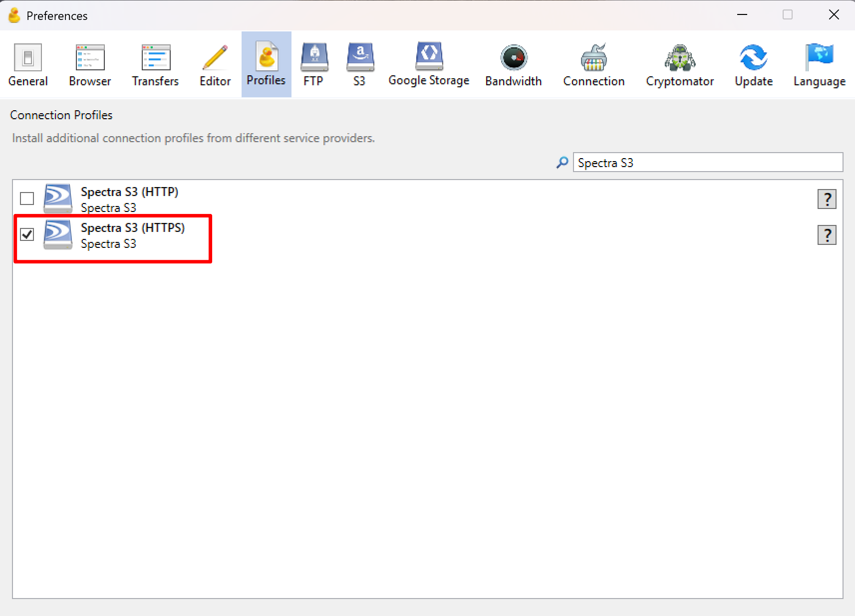
Task: Open the Amazon S3 preferences tab
Action: [x=359, y=65]
